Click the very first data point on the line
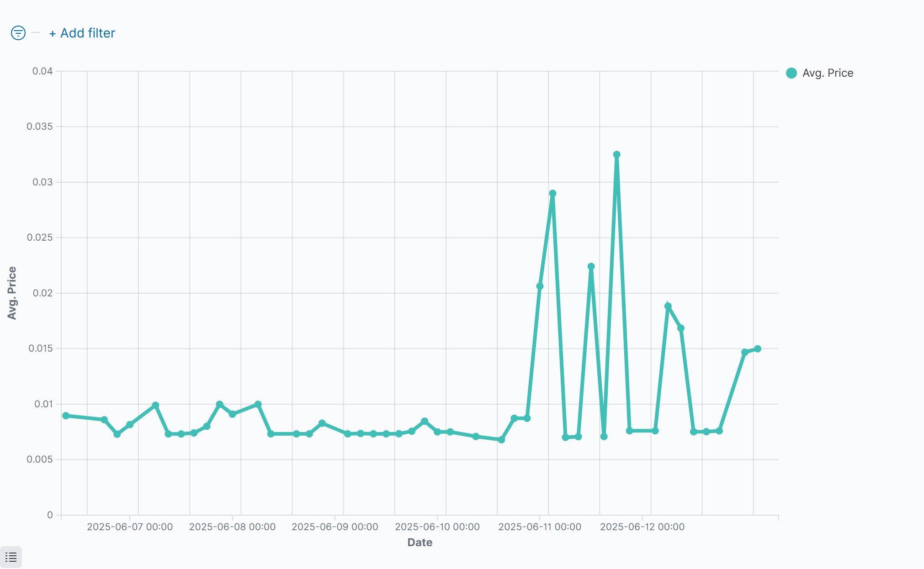 pos(66,416)
